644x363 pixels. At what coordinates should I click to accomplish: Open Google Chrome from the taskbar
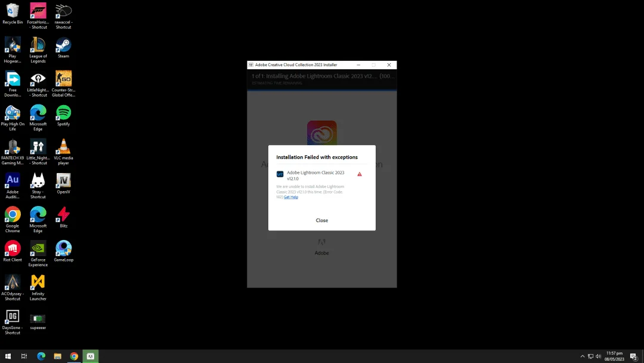tap(74, 356)
